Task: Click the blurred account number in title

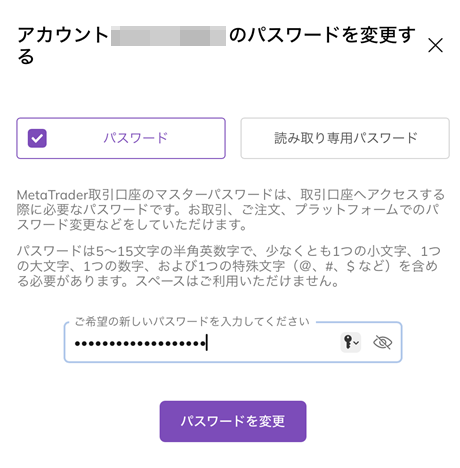Action: click(x=168, y=36)
